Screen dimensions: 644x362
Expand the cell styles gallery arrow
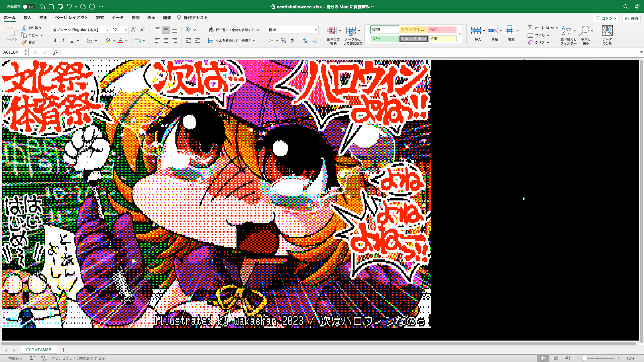[x=460, y=34]
